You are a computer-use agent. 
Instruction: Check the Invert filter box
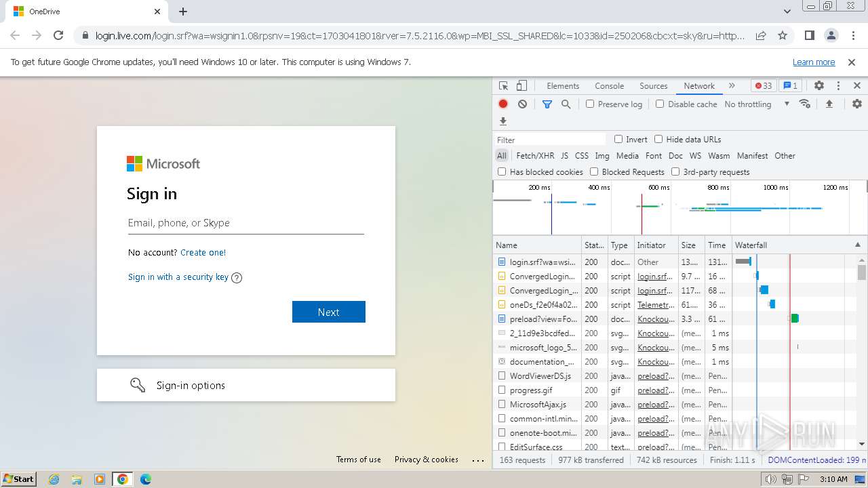tap(618, 139)
